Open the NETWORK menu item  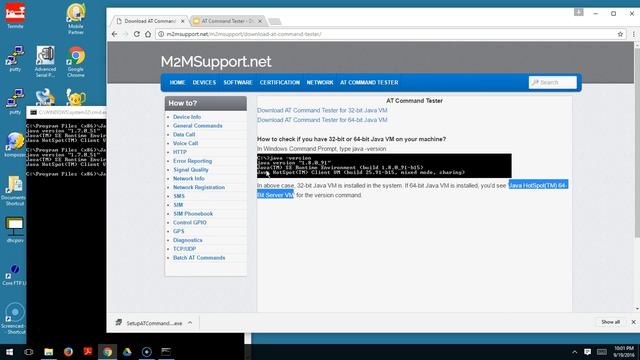click(320, 82)
